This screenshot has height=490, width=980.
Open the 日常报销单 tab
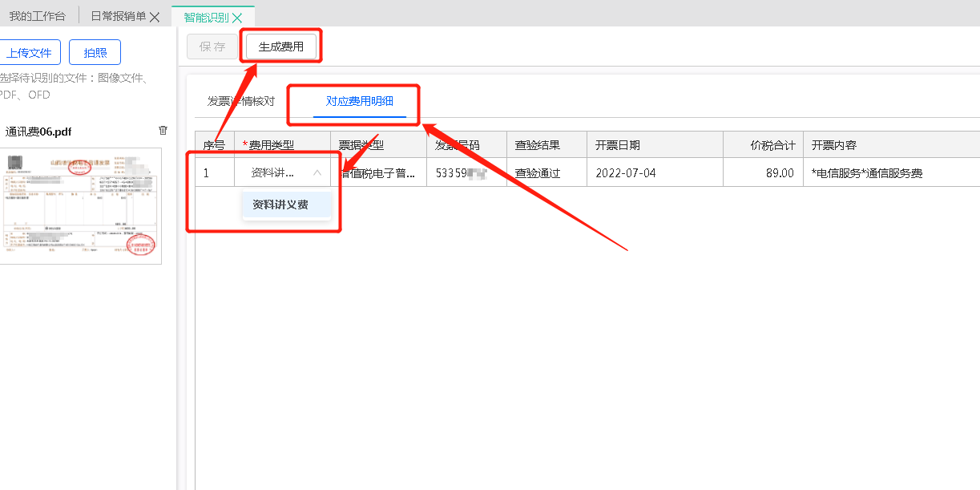118,17
